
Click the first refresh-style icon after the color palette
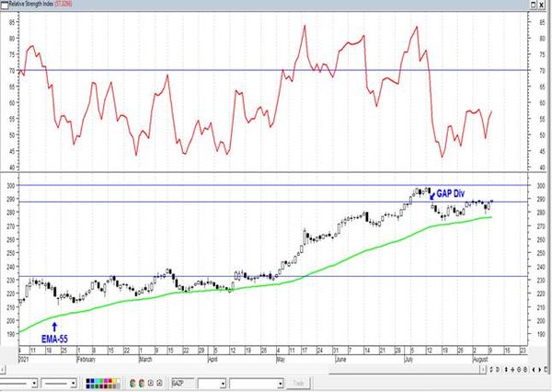[132, 383]
